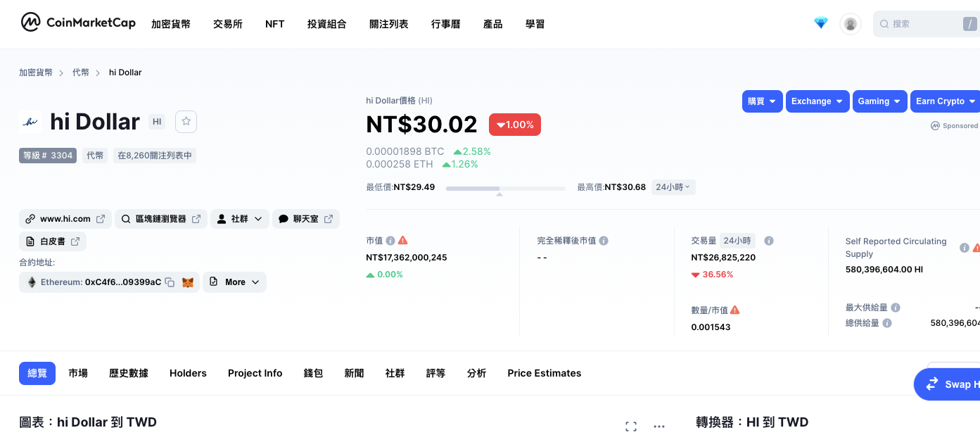Screen dimensions: 980x435
Task: Switch to the 新聞 news tab
Action: point(354,373)
